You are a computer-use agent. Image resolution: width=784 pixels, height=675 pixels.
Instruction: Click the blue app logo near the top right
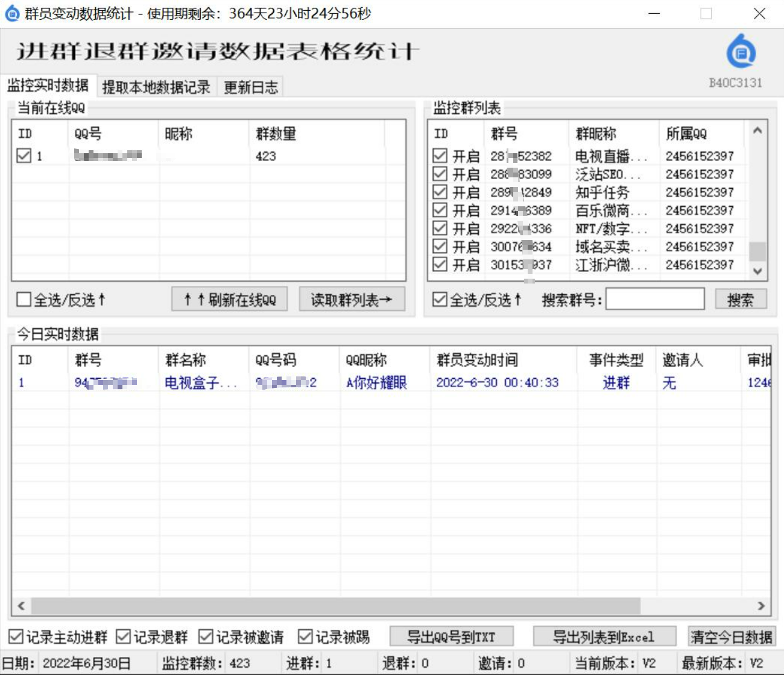pyautogui.click(x=741, y=52)
